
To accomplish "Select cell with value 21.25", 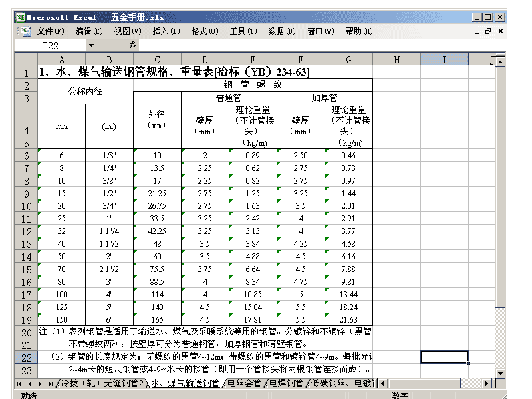I will click(157, 194).
